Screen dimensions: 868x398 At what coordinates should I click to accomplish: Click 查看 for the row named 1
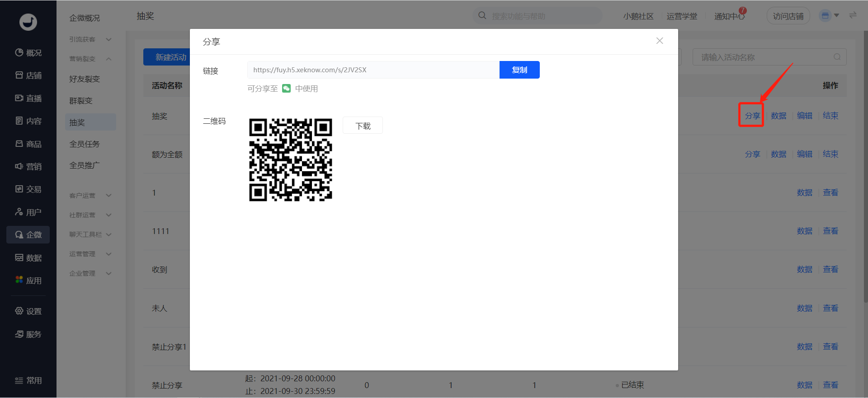point(830,192)
